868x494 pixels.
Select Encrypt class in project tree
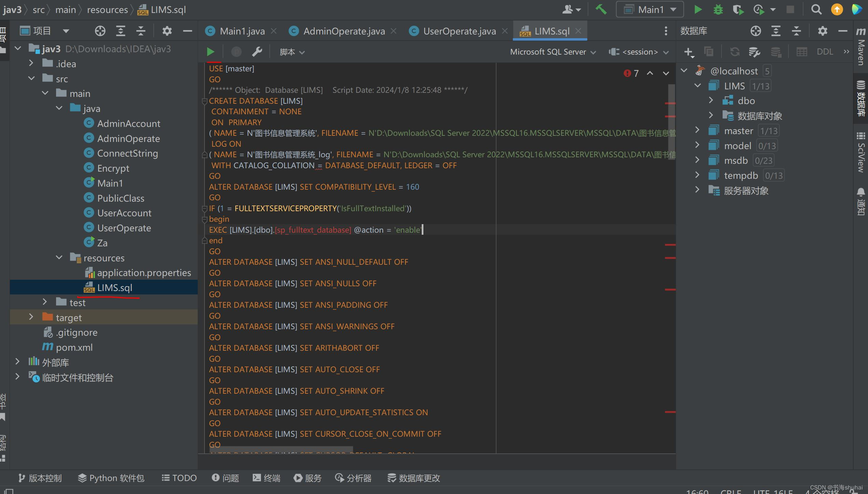[113, 168]
